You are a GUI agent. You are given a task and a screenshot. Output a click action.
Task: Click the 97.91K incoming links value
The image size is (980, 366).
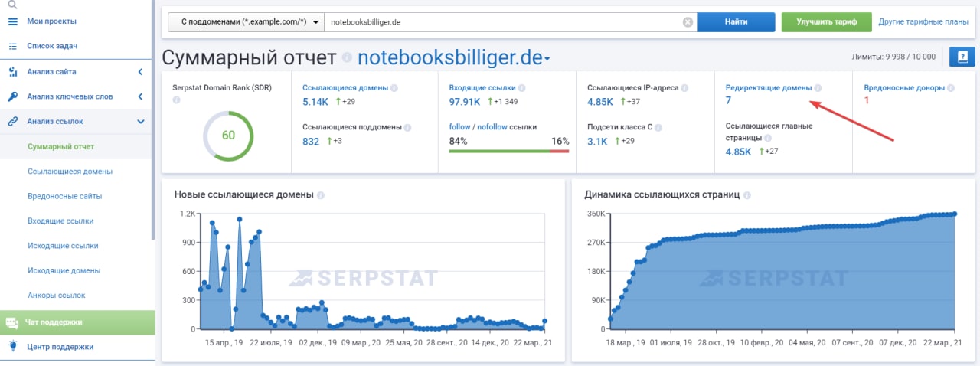click(x=464, y=102)
